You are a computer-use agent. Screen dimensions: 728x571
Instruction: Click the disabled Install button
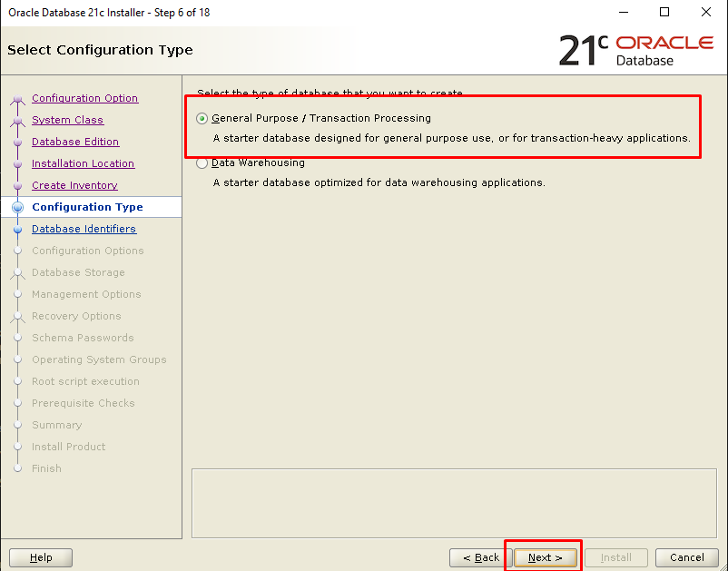point(616,557)
